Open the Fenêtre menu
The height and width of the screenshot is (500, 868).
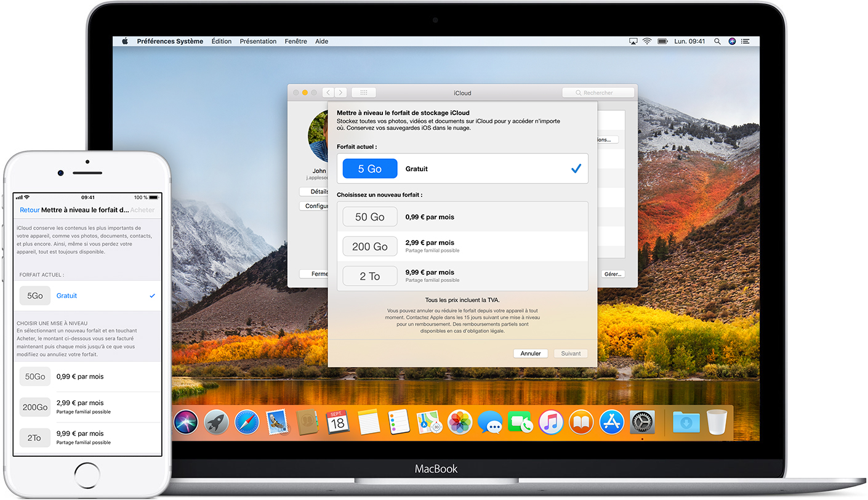point(295,41)
